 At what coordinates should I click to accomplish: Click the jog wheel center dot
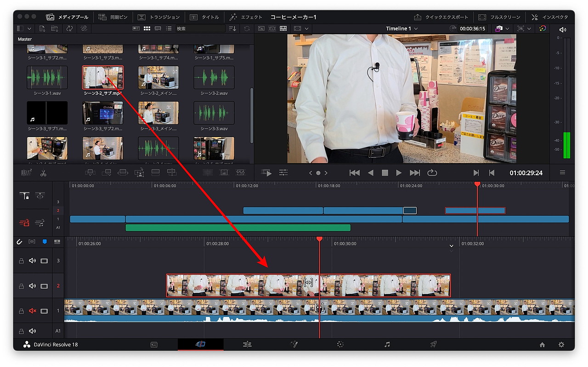click(318, 173)
